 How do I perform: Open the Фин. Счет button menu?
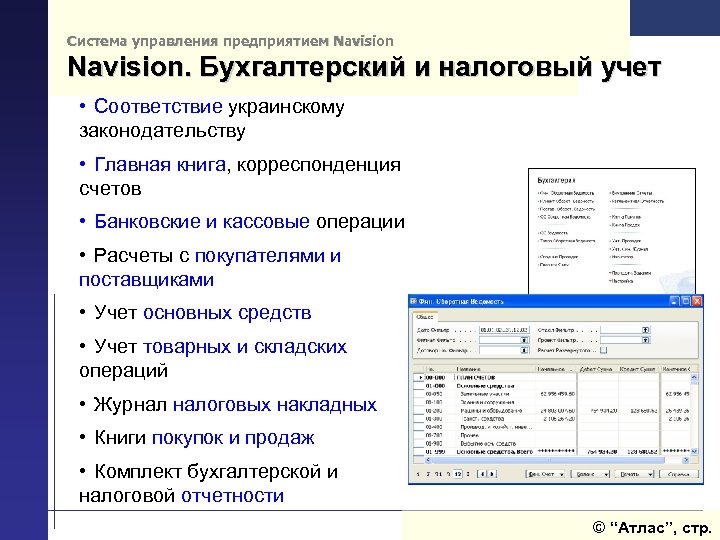[x=546, y=474]
